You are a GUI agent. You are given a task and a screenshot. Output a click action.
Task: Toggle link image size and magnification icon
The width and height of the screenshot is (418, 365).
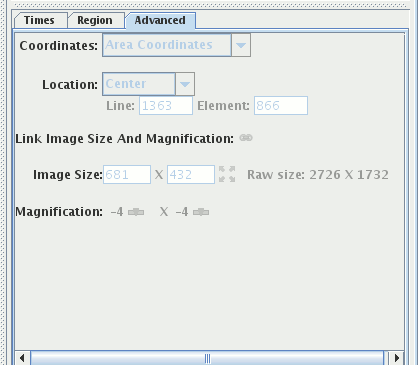click(x=246, y=138)
